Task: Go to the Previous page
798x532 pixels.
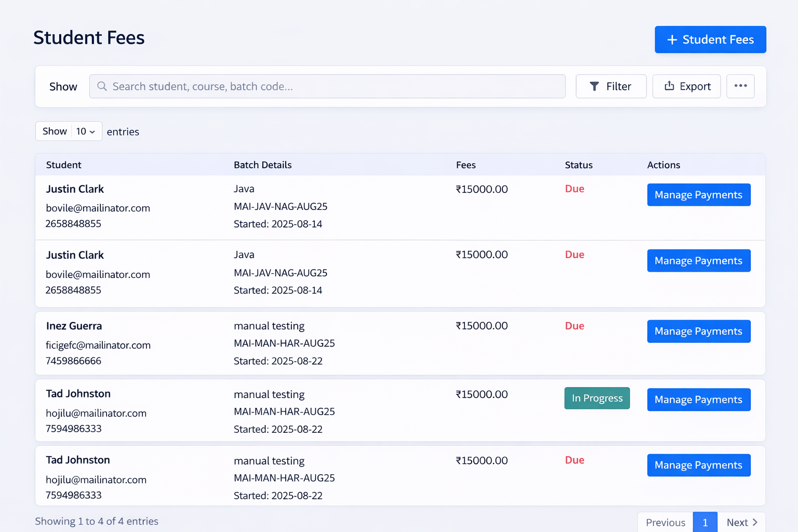Action: pos(665,522)
